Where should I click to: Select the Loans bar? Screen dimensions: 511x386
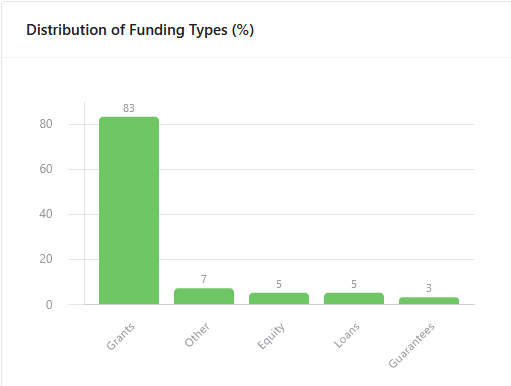[x=354, y=299]
